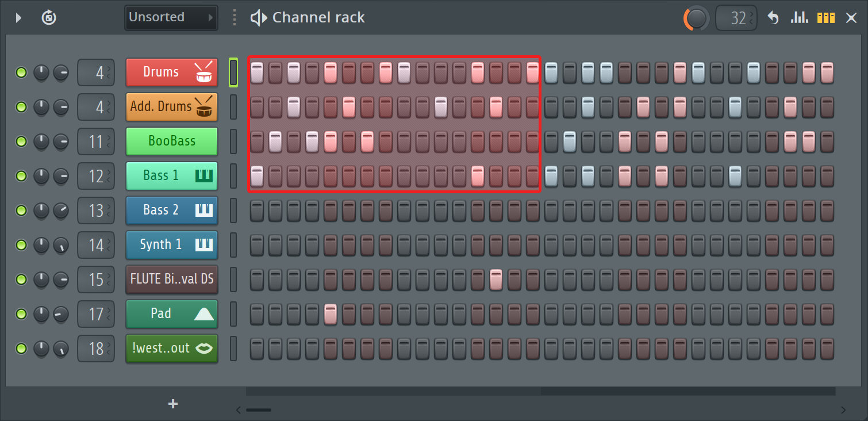Click Add. Drums mixer track number 4
Viewport: 868px width, 421px height.
pos(97,107)
